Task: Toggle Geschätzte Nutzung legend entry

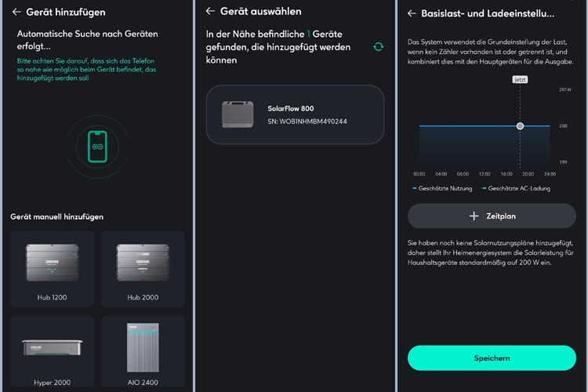Action: tap(442, 188)
